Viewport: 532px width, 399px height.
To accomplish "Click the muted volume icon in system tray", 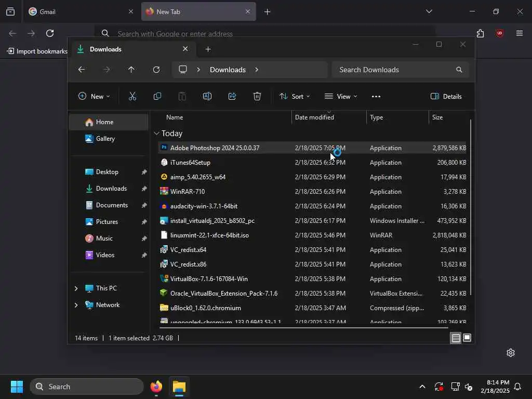I will (x=469, y=387).
